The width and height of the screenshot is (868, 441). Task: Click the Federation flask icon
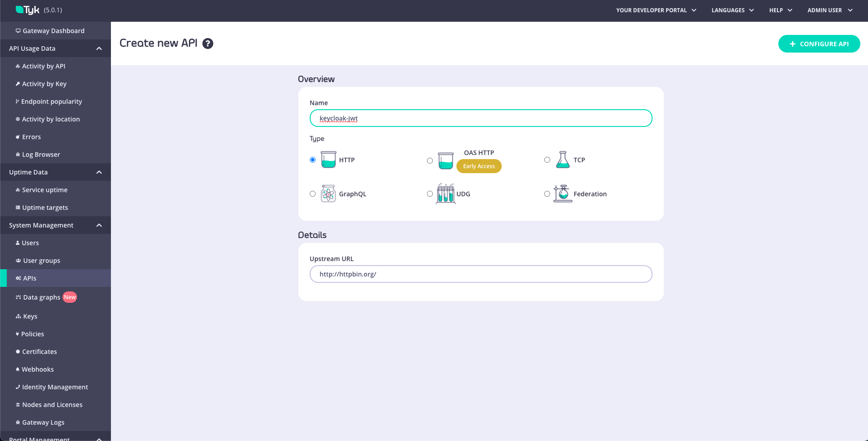[x=562, y=194]
